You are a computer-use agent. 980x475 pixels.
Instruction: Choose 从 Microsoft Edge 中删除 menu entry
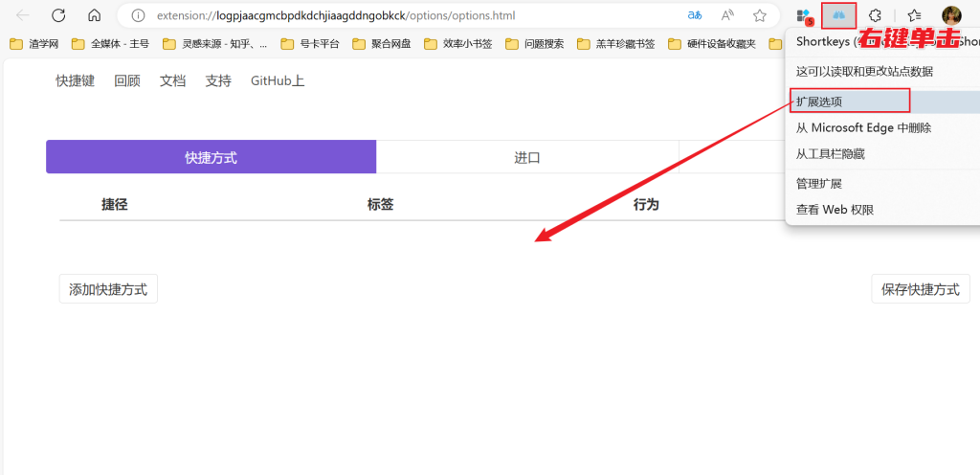click(863, 127)
